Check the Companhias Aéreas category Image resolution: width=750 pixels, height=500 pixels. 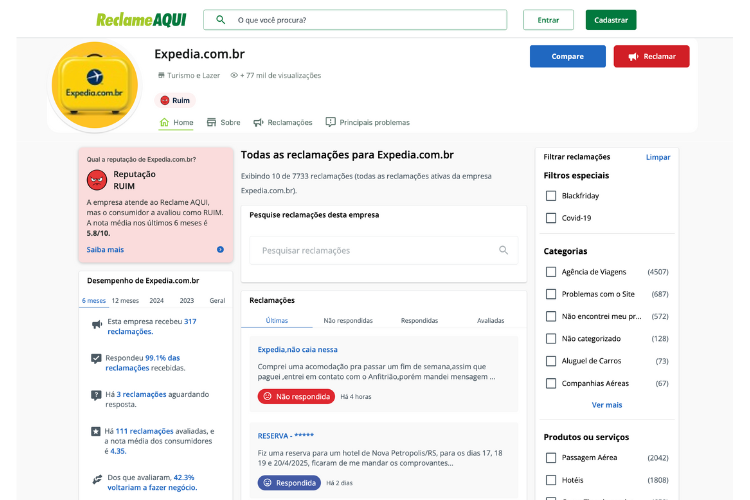click(x=551, y=383)
